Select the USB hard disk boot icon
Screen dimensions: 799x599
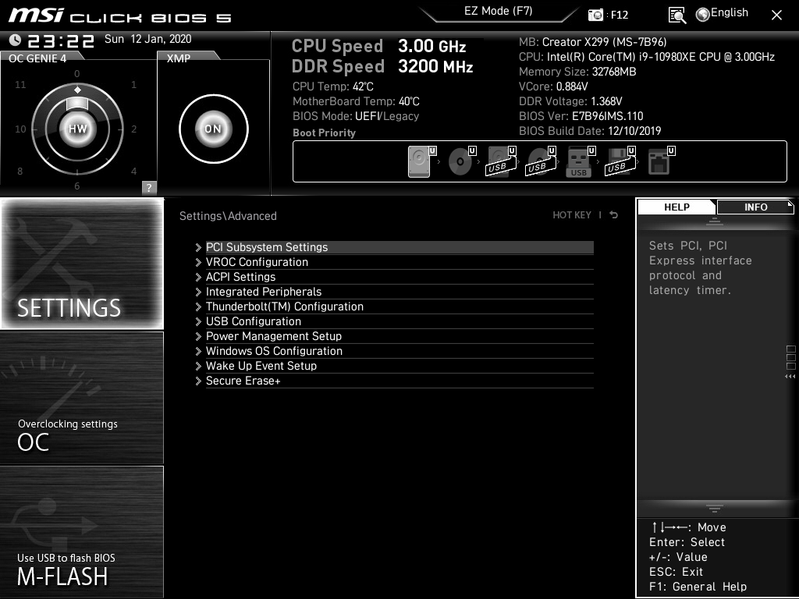[x=501, y=161]
